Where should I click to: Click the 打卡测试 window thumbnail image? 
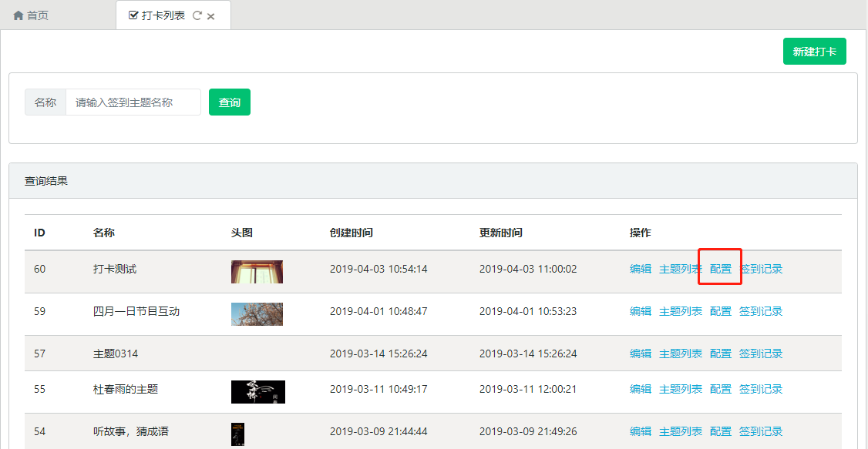[257, 271]
